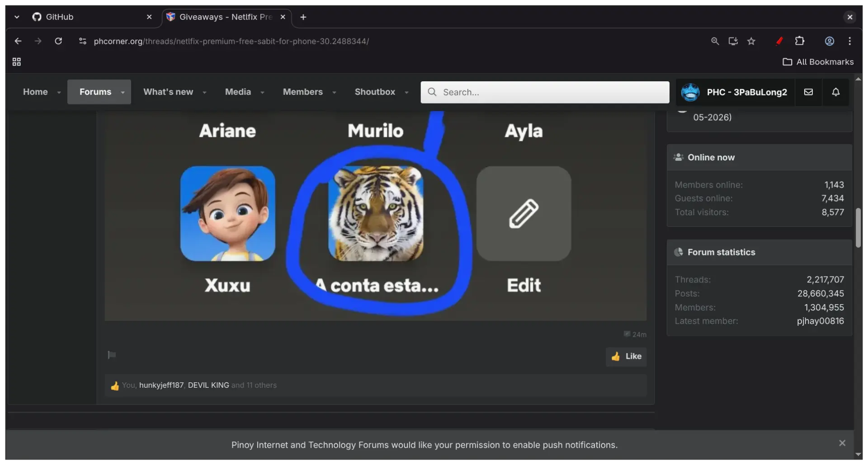Open hunkyjeff187's profile link
868x465 pixels.
click(x=161, y=385)
